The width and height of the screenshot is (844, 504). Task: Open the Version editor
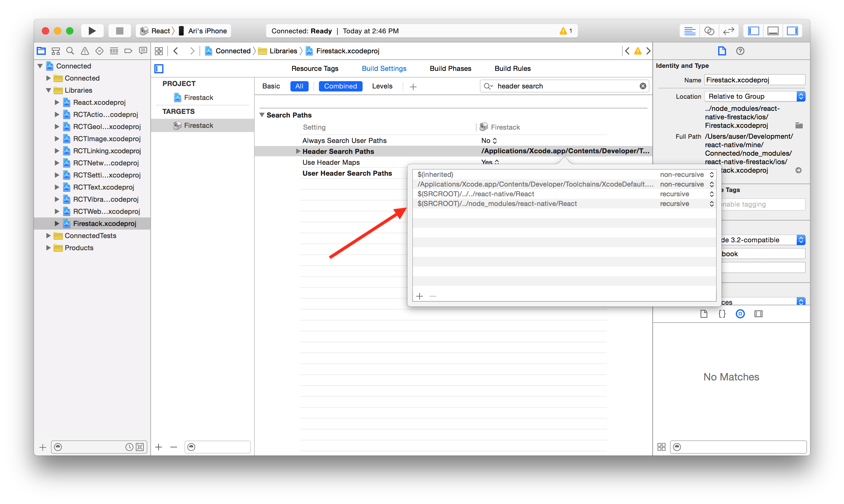pyautogui.click(x=728, y=31)
